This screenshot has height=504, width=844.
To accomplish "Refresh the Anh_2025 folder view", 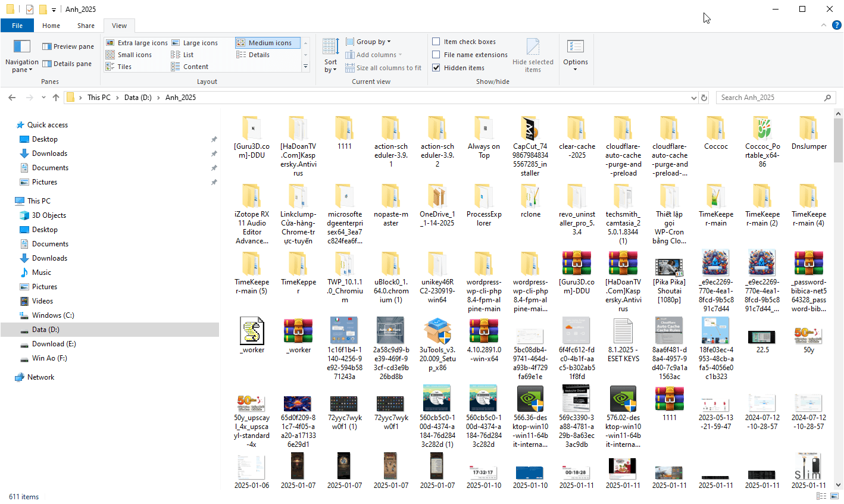I will (x=704, y=98).
